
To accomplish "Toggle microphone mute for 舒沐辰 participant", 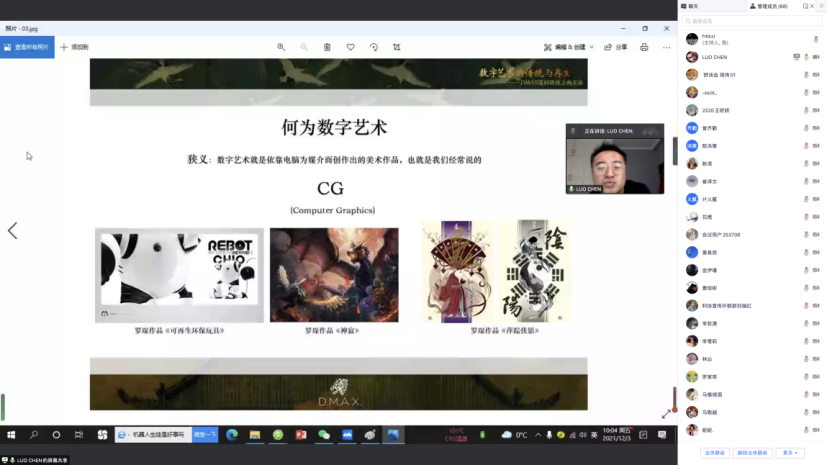I will (805, 75).
